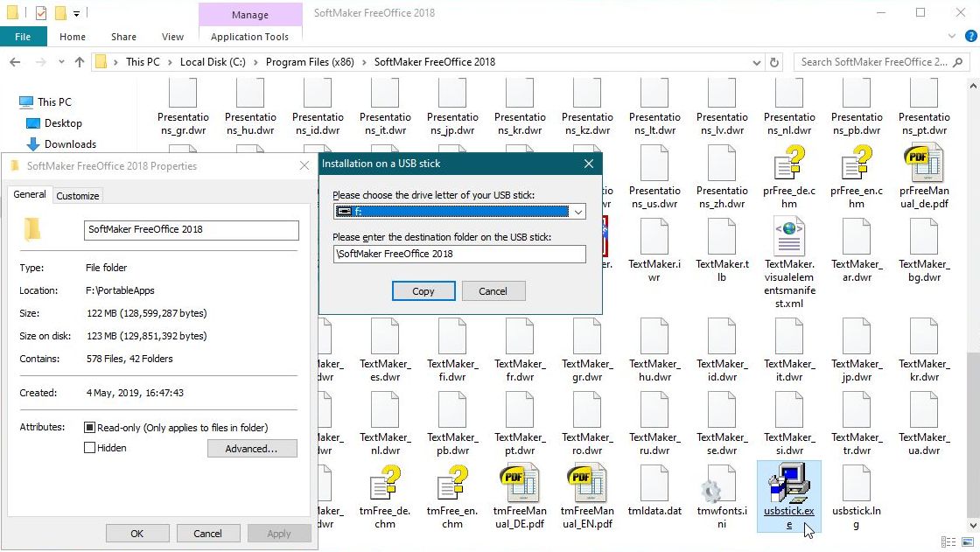Select TextMaker_ar.dwr file
Image resolution: width=980 pixels, height=552 pixels.
(x=857, y=250)
